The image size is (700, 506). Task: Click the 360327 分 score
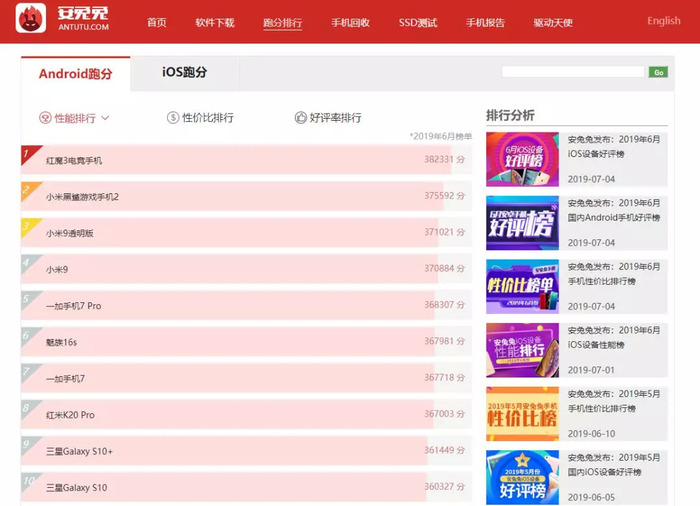444,486
